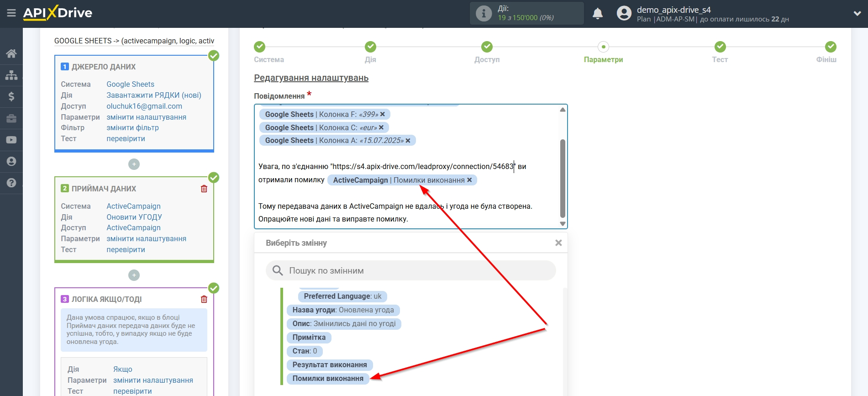Open the briefcase icon in sidebar
Screen dimensions: 868x396
[11, 118]
